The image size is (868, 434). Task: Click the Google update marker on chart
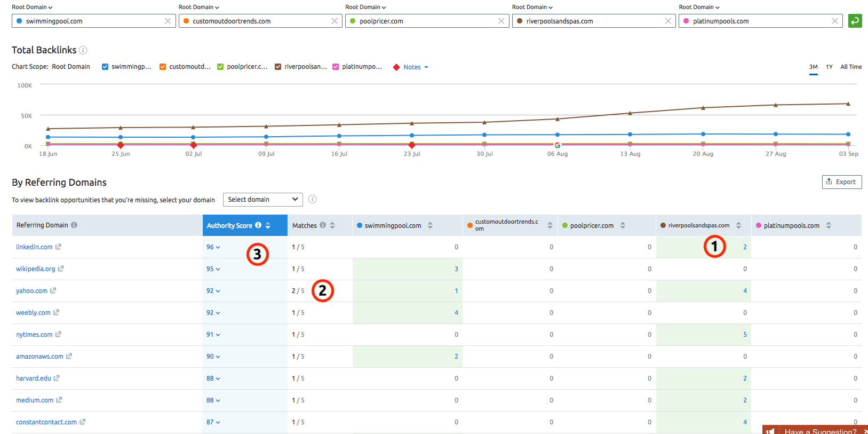pos(558,145)
